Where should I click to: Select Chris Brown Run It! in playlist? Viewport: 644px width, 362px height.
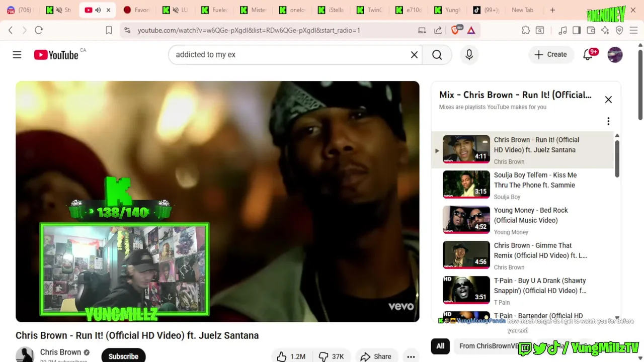[522, 150]
